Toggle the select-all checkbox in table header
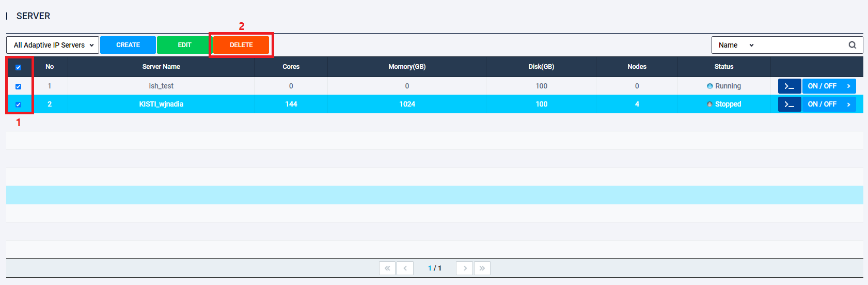Viewport: 868px width, 285px height. (18, 67)
